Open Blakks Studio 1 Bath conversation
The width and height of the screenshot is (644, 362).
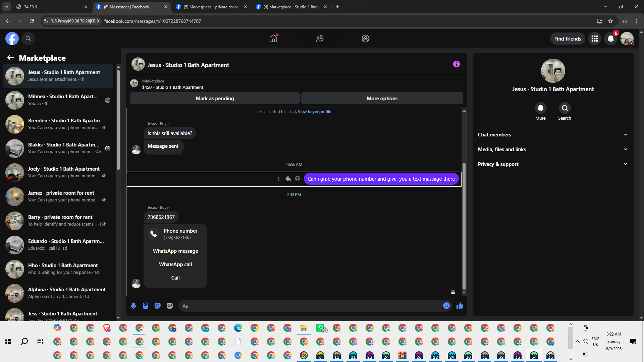click(58, 148)
